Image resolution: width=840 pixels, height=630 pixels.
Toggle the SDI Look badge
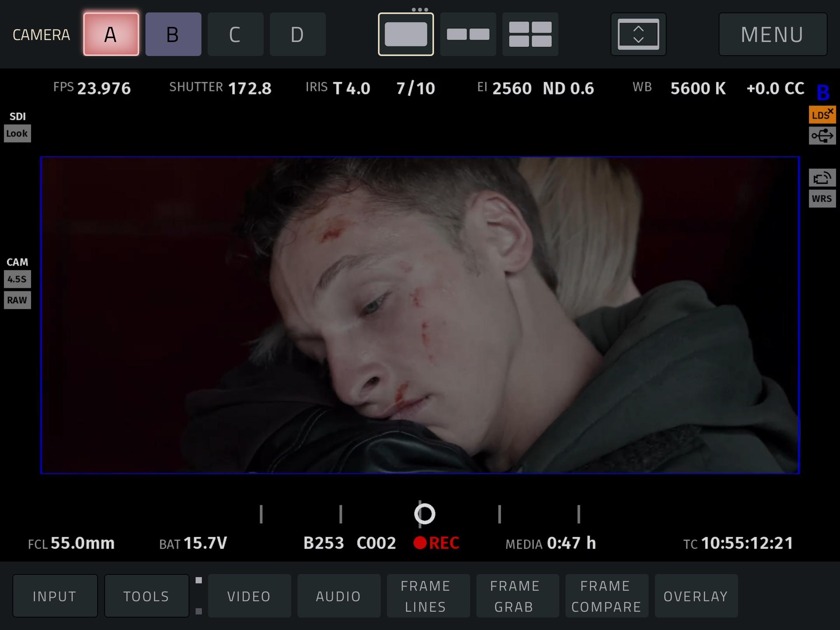pos(17,133)
